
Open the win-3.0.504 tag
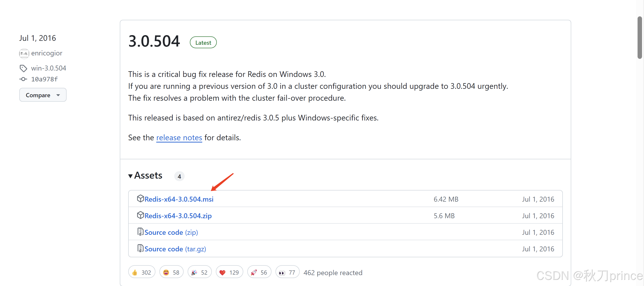(x=49, y=68)
